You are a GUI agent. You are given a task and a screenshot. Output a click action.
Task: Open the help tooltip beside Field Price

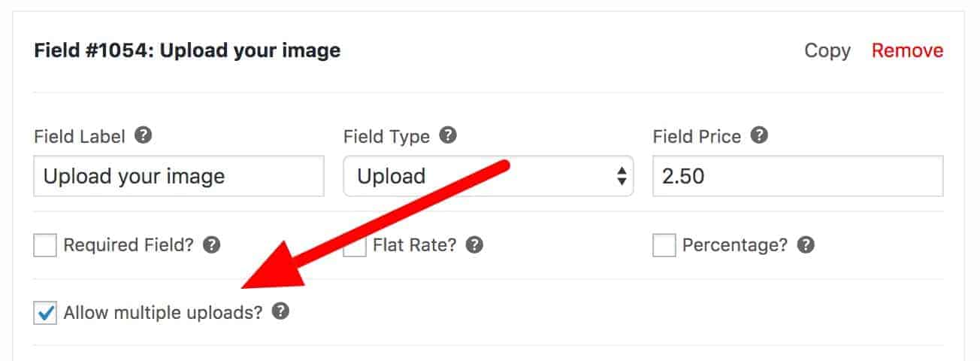pyautogui.click(x=759, y=136)
